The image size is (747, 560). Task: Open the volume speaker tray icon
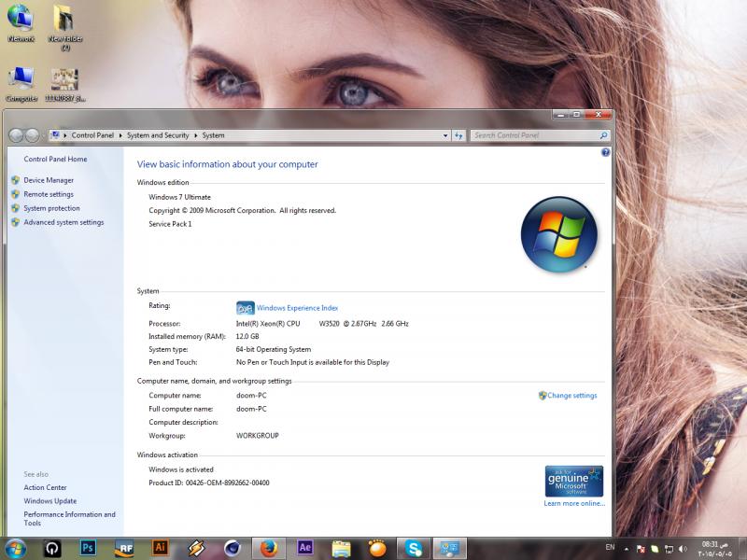pyautogui.click(x=683, y=549)
